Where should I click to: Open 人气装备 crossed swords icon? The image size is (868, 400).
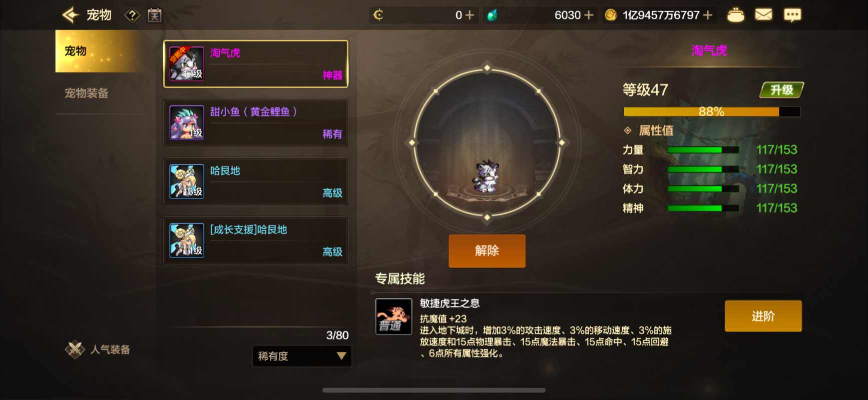click(75, 349)
